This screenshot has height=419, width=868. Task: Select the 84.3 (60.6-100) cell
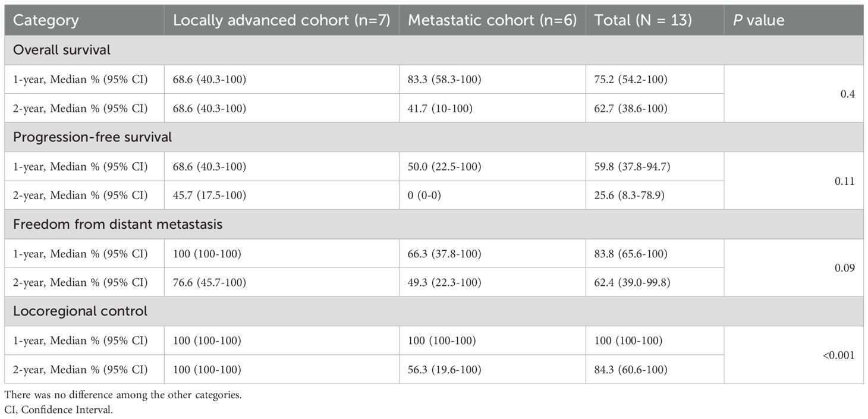pos(631,370)
